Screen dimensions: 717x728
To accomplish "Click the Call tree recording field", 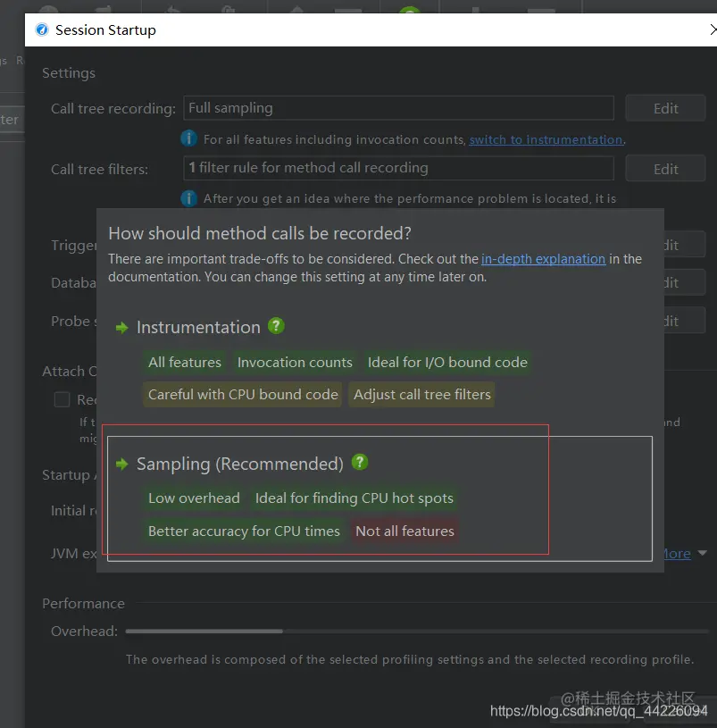I will [x=398, y=108].
